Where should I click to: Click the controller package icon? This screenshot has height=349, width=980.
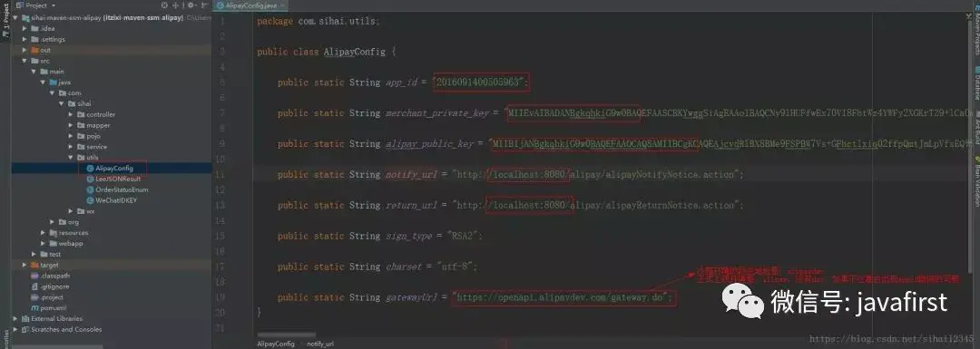click(82, 114)
